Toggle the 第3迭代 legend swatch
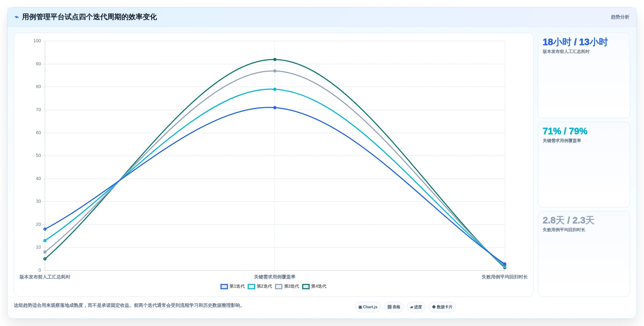Viewport: 644px width, 326px height. coord(279,287)
